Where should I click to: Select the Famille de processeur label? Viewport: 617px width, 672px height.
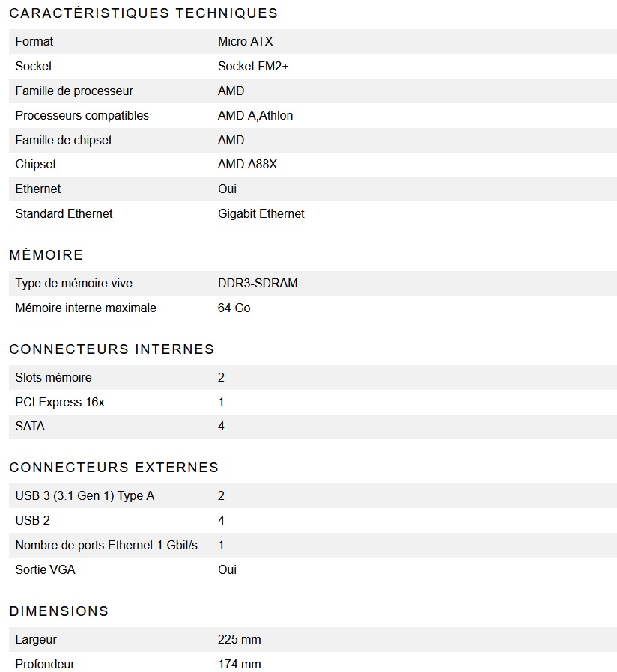tap(74, 91)
